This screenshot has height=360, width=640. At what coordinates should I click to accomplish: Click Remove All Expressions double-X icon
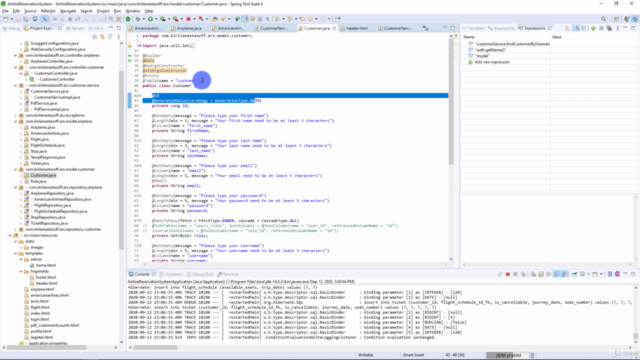pyautogui.click(x=609, y=28)
